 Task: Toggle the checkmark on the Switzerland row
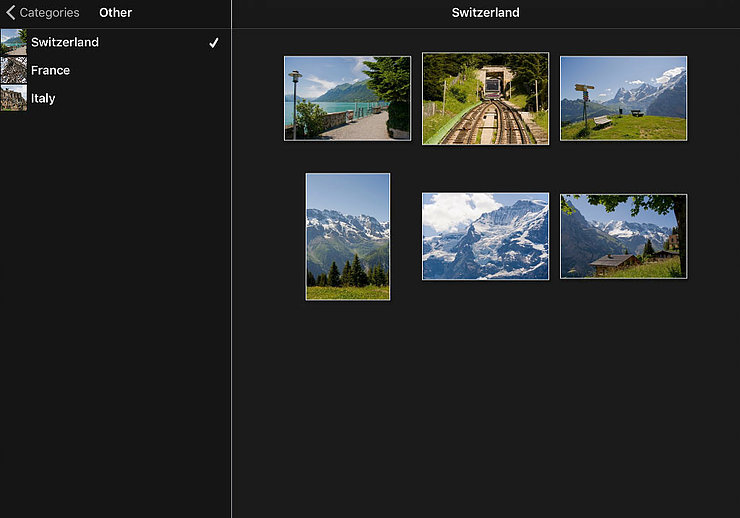click(x=213, y=43)
